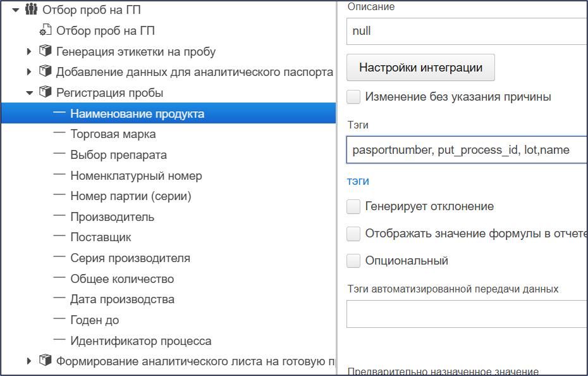Select Наименование продукта in the tree

168,113
